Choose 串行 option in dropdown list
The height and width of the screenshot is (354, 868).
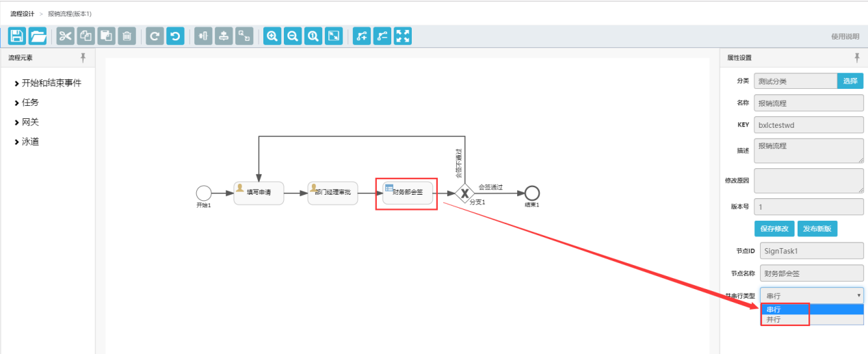pyautogui.click(x=812, y=310)
